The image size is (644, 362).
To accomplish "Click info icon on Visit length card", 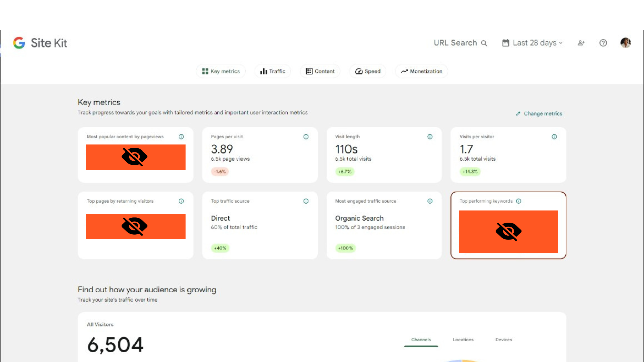I will click(x=430, y=137).
